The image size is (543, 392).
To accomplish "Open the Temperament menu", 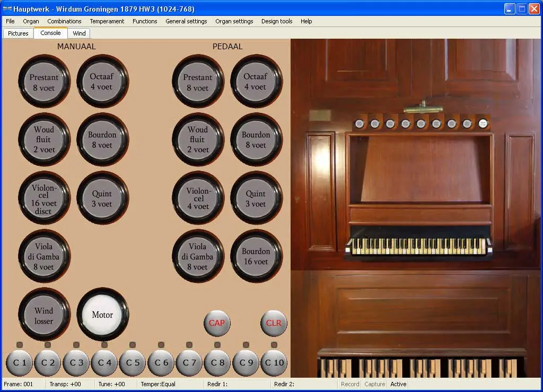I will pyautogui.click(x=107, y=21).
